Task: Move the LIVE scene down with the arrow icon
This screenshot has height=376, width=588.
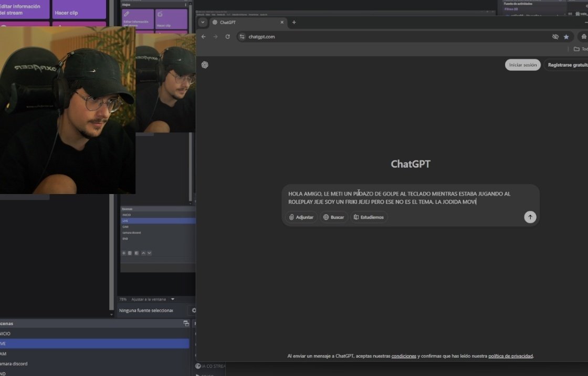Action: [x=149, y=253]
